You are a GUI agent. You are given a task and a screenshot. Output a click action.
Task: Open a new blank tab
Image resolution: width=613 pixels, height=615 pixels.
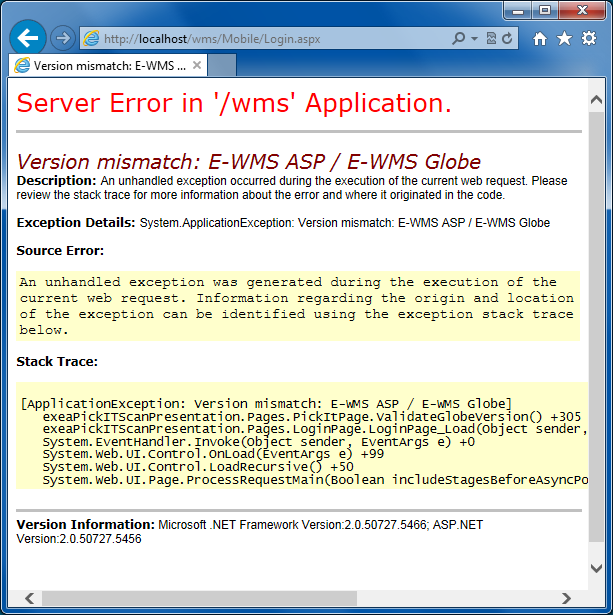tap(222, 66)
